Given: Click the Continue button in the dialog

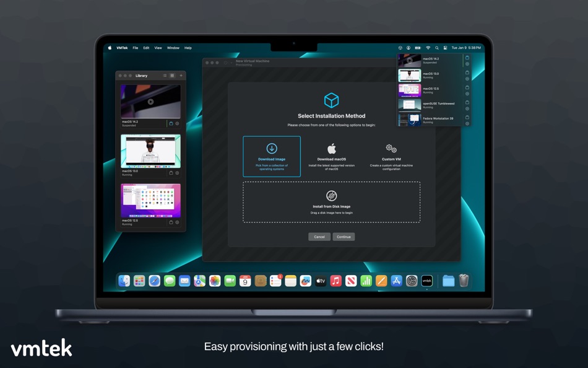Looking at the screenshot, I should pyautogui.click(x=344, y=237).
